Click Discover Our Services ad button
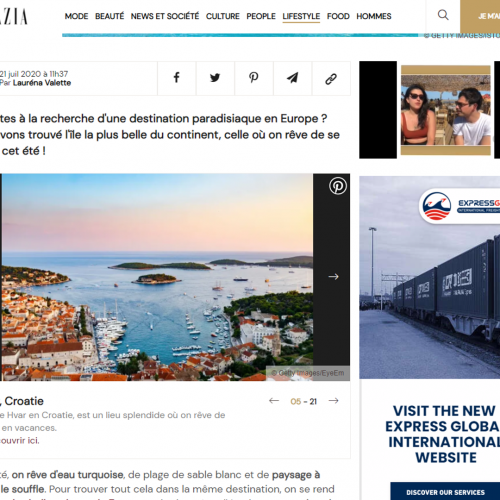500x500 pixels. pos(445,492)
